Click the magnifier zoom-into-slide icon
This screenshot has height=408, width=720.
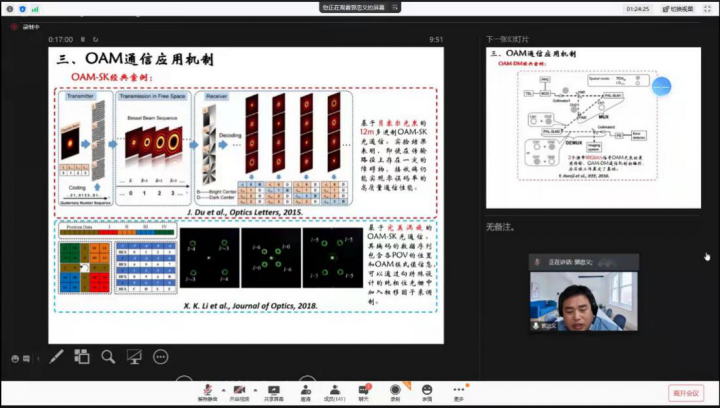click(x=108, y=356)
